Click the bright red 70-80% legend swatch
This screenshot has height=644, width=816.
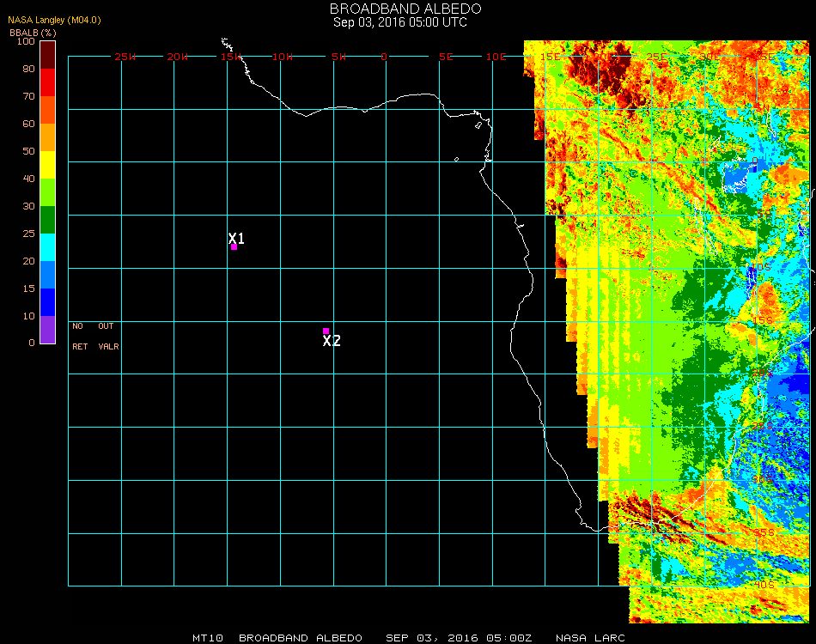(47, 82)
